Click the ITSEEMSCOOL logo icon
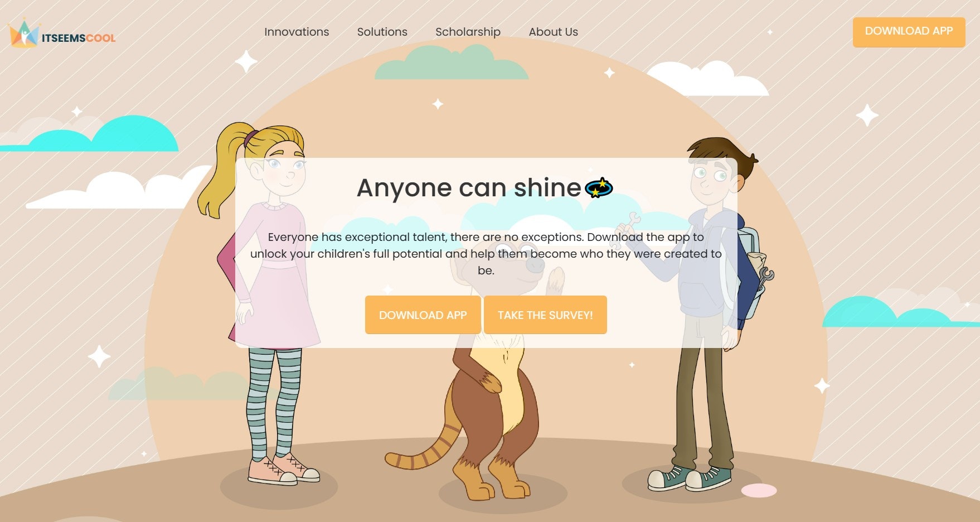The height and width of the screenshot is (522, 980). tap(24, 33)
